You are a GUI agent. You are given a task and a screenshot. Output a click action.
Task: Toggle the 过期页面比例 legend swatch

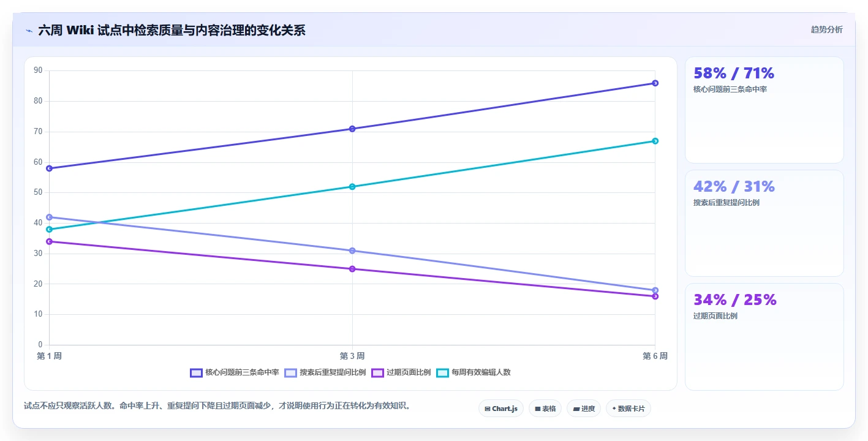[377, 372]
